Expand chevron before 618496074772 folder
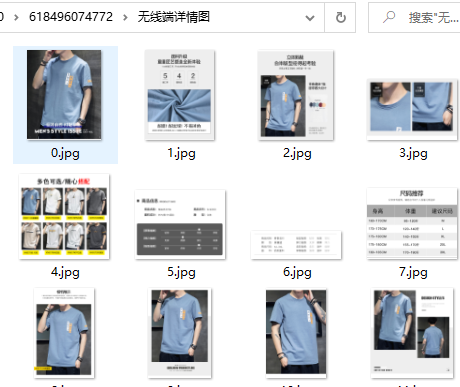 coord(16,17)
